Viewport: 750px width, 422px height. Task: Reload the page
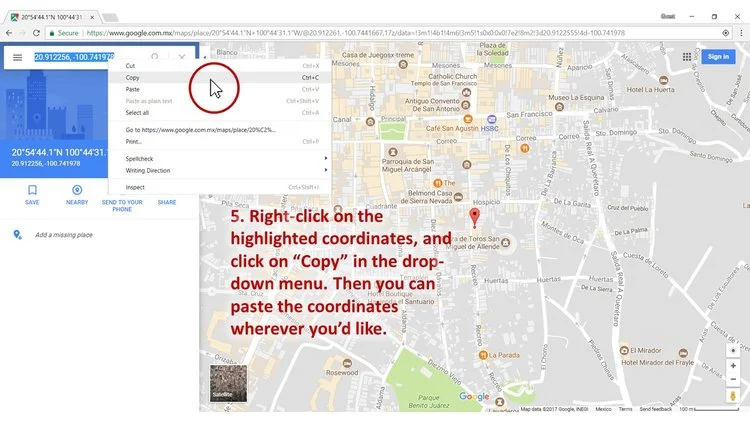point(36,33)
